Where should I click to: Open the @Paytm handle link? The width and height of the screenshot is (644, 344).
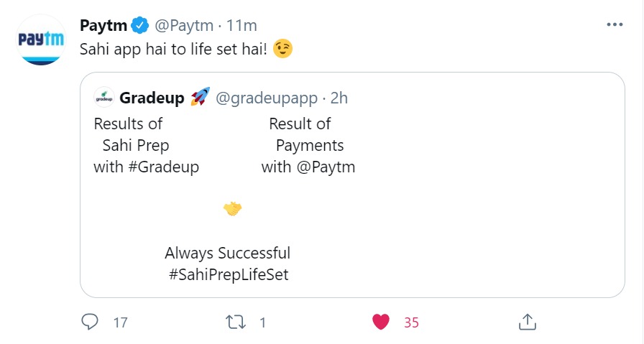click(x=184, y=25)
